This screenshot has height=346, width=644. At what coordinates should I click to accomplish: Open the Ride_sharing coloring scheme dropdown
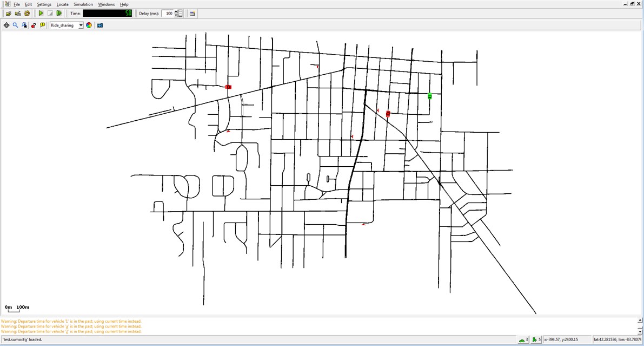tap(67, 25)
